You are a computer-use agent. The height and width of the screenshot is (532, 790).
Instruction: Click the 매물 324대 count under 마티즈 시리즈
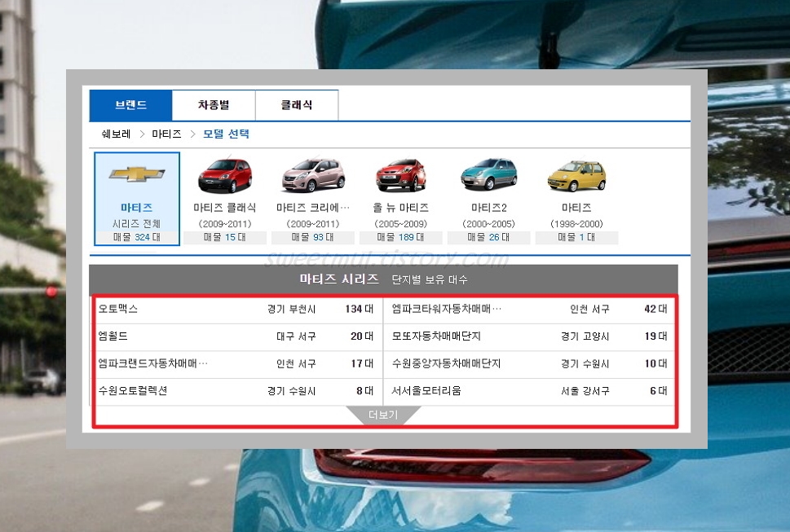click(137, 237)
